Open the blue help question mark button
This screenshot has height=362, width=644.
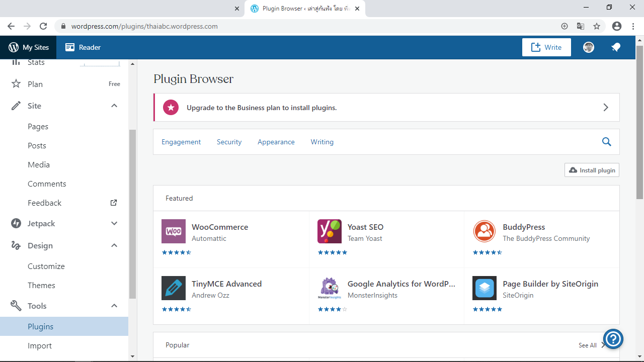pyautogui.click(x=613, y=338)
